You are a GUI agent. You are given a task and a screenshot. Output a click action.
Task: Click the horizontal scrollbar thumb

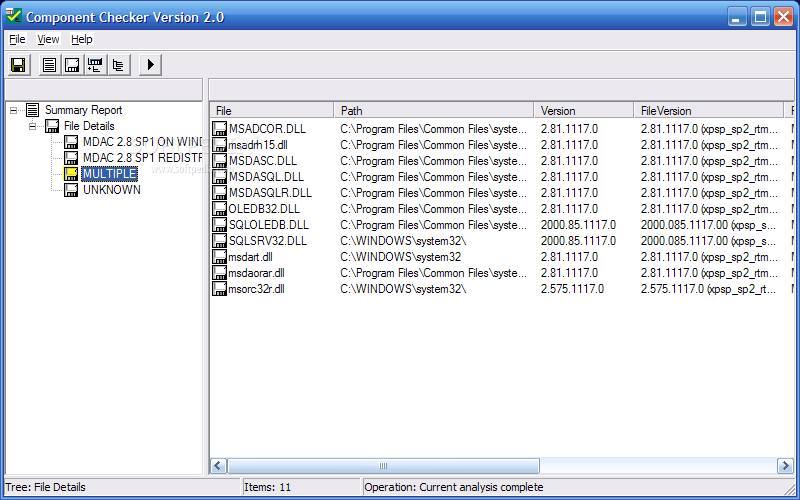(x=383, y=466)
